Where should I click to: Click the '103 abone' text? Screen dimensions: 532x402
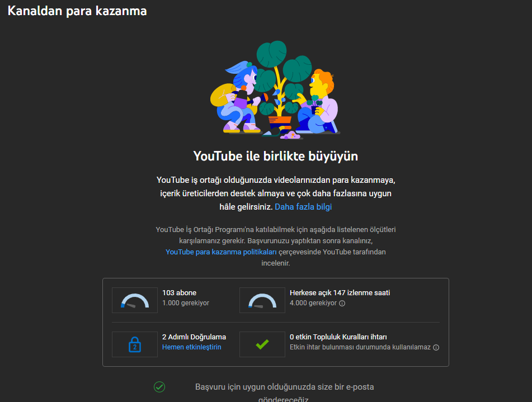179,293
